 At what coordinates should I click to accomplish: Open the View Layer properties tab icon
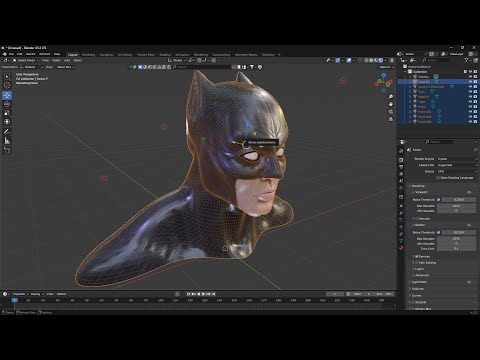click(401, 174)
